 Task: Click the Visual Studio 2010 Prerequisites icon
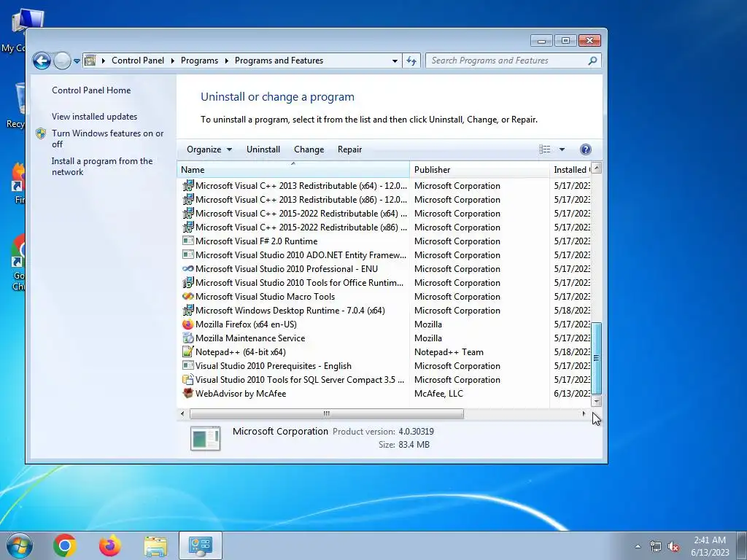pyautogui.click(x=188, y=366)
